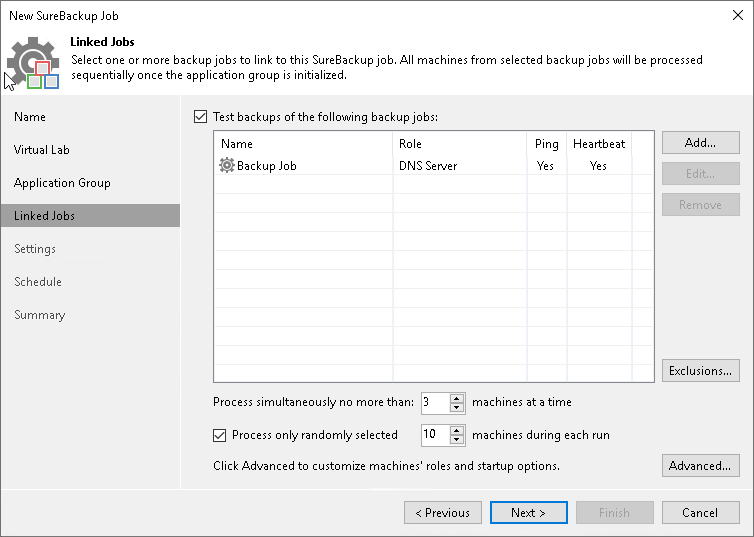Image resolution: width=754 pixels, height=537 pixels.
Task: Click the DNS Server role cell
Action: pyautogui.click(x=428, y=166)
